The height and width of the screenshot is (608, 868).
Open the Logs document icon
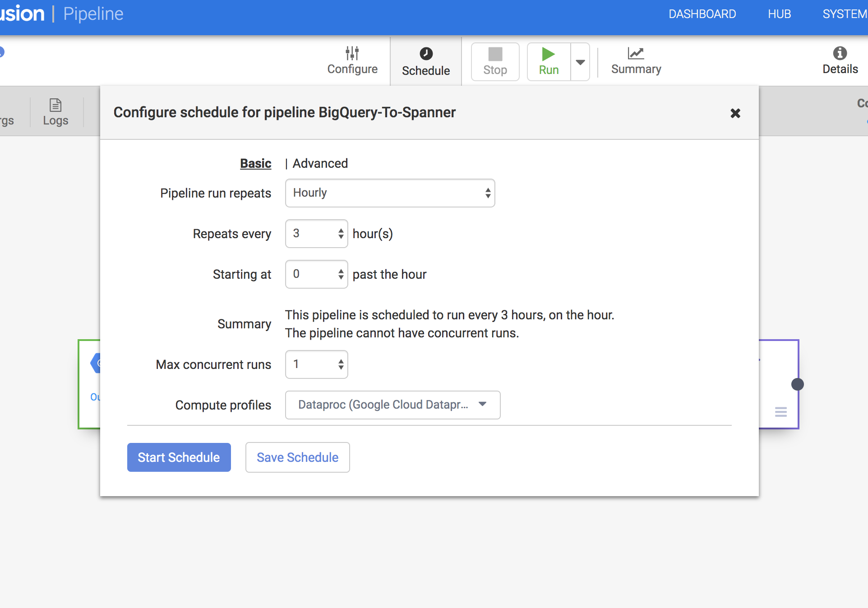pos(55,105)
